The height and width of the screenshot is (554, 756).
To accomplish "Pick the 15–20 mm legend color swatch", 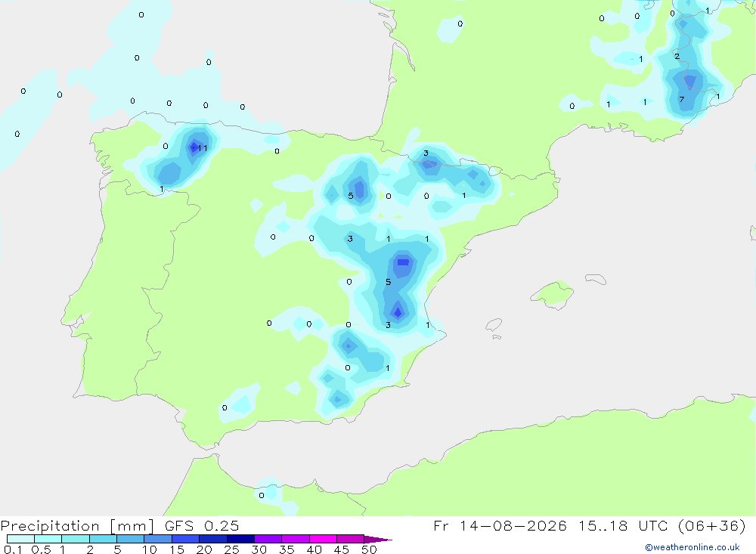I will pyautogui.click(x=185, y=539).
